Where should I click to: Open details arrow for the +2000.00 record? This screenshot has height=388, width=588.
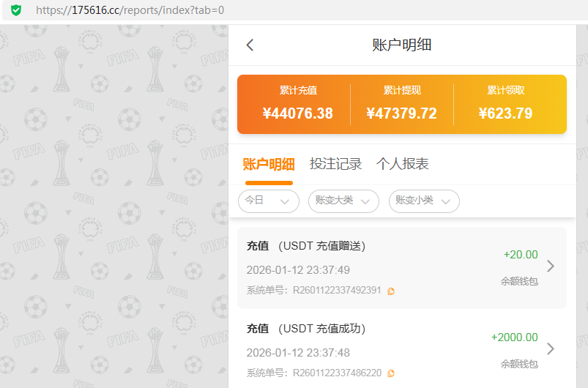(551, 348)
